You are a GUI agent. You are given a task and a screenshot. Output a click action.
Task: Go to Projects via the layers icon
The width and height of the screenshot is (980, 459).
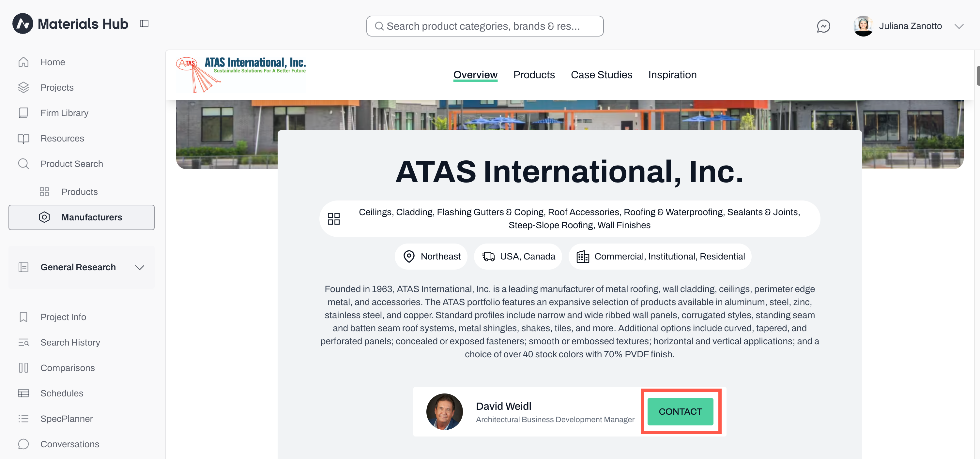click(23, 87)
